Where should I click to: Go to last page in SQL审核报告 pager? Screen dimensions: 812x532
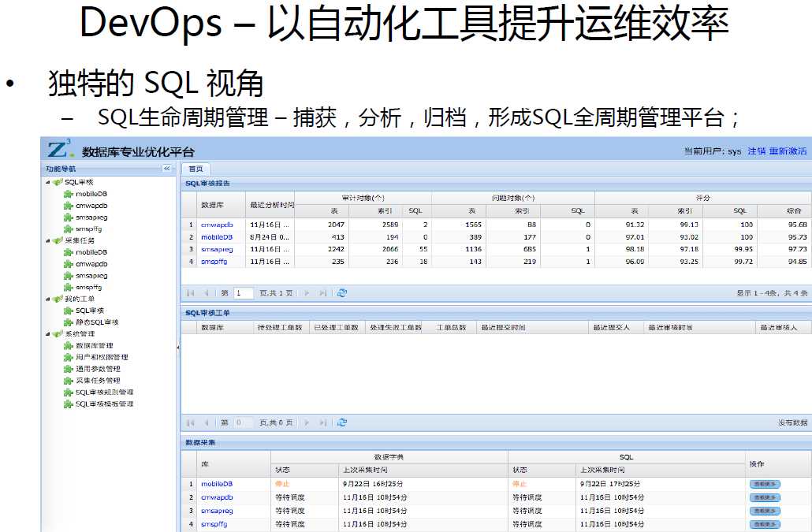click(x=323, y=293)
